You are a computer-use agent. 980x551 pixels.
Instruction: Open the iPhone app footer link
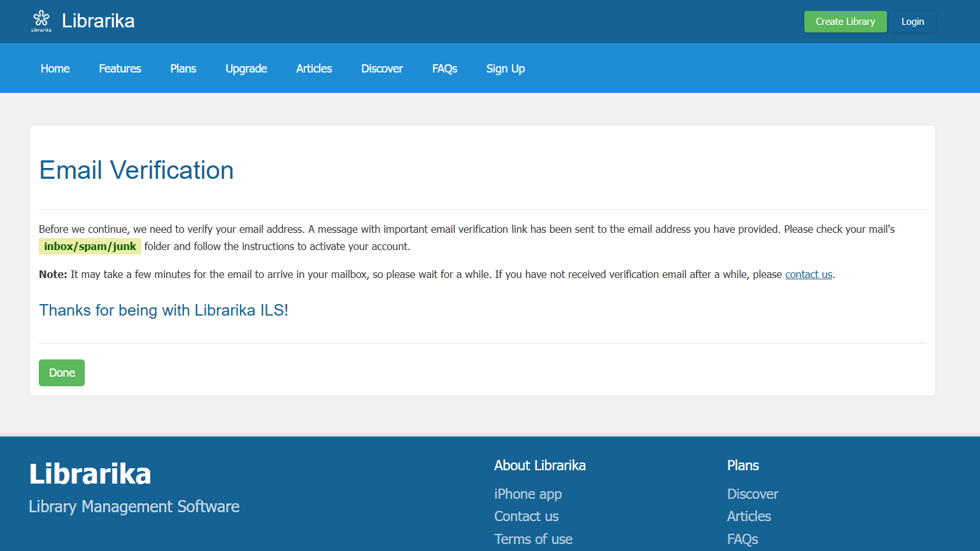pos(528,494)
